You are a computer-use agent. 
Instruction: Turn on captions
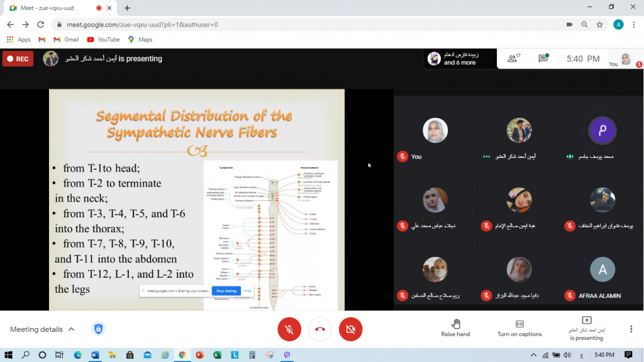(519, 328)
